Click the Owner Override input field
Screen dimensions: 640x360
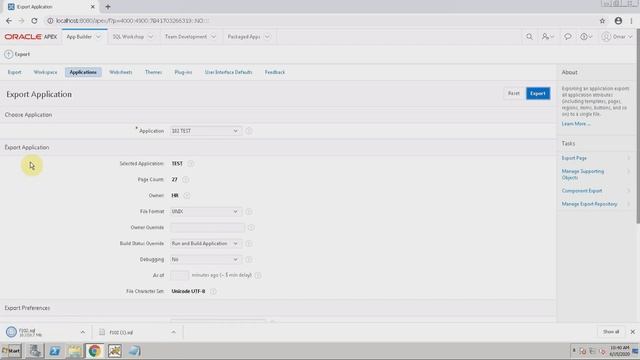207,227
